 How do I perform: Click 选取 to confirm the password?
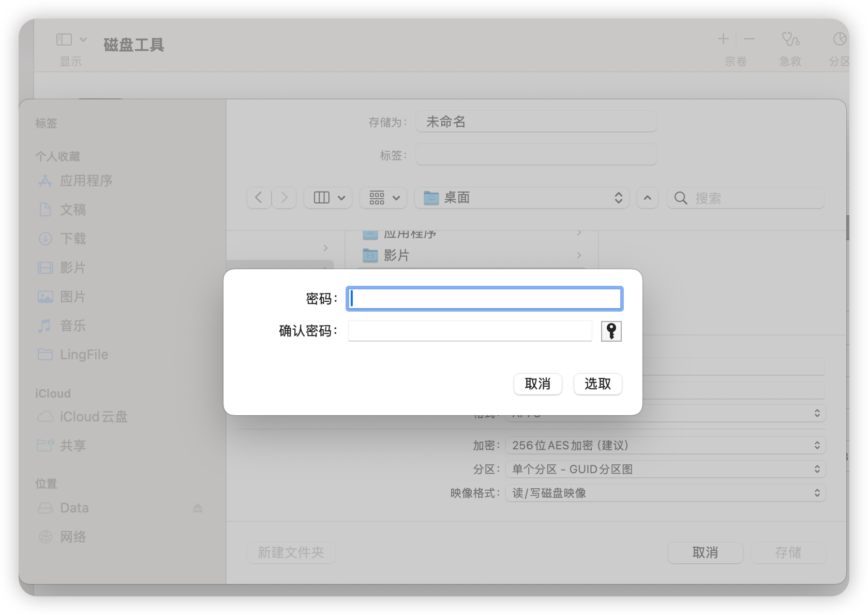(x=597, y=384)
